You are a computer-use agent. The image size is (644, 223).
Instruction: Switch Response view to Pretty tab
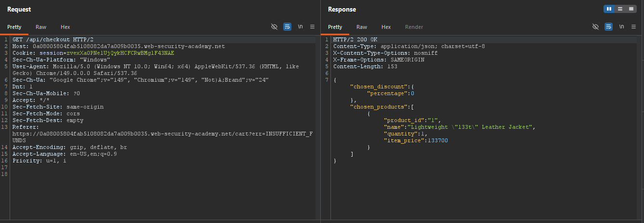click(x=335, y=27)
